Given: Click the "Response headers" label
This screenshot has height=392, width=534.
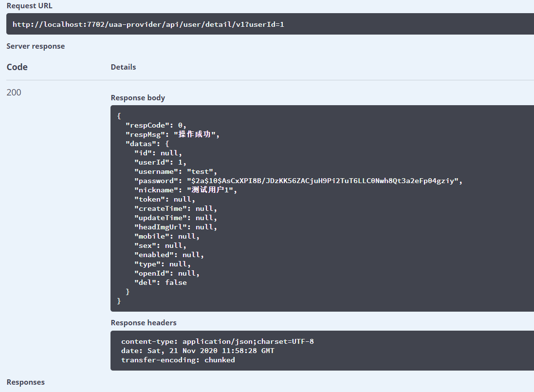Looking at the screenshot, I should tap(144, 322).
